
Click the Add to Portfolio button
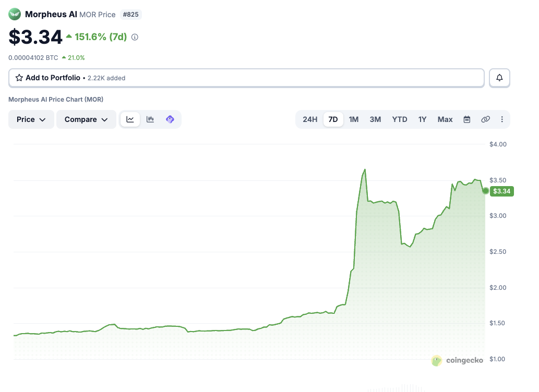(x=246, y=78)
